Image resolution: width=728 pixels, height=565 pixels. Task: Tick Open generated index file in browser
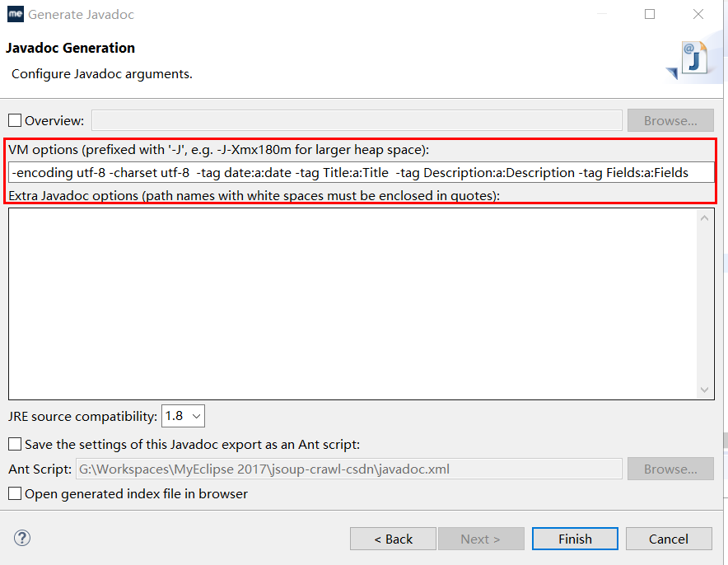click(15, 493)
